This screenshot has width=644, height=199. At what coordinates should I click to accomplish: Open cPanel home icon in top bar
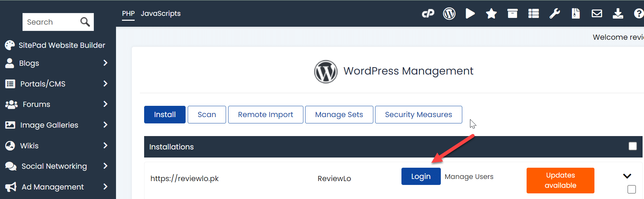(428, 14)
